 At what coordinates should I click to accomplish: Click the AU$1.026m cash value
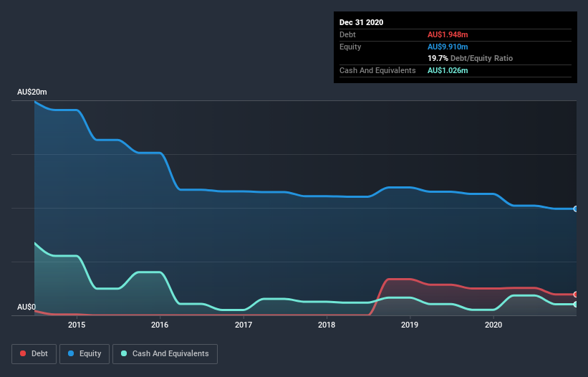448,70
